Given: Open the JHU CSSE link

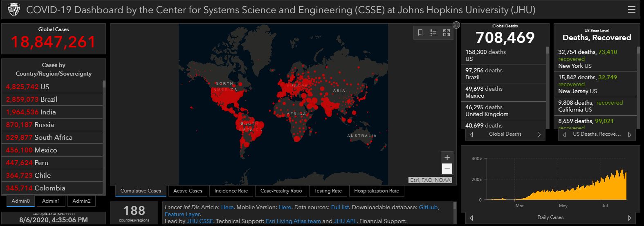Looking at the screenshot, I should pyautogui.click(x=200, y=221).
